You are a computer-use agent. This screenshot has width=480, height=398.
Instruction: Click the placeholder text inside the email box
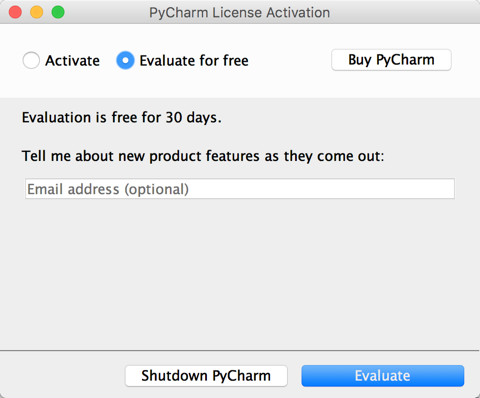click(x=108, y=189)
